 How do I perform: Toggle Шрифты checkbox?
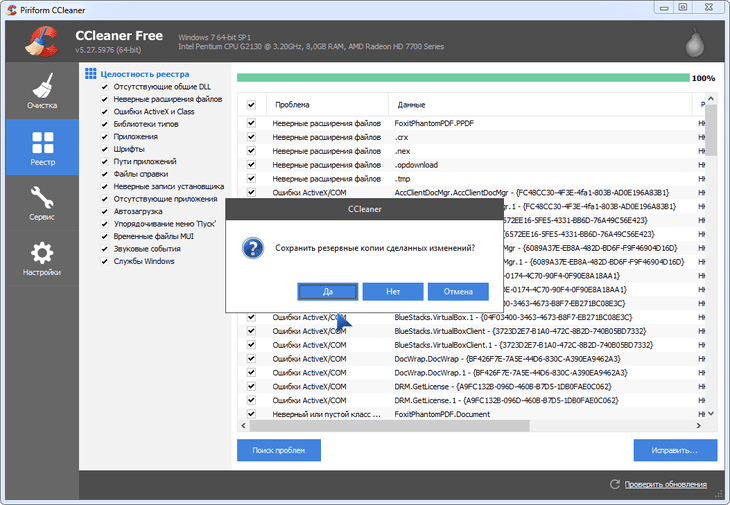point(105,149)
